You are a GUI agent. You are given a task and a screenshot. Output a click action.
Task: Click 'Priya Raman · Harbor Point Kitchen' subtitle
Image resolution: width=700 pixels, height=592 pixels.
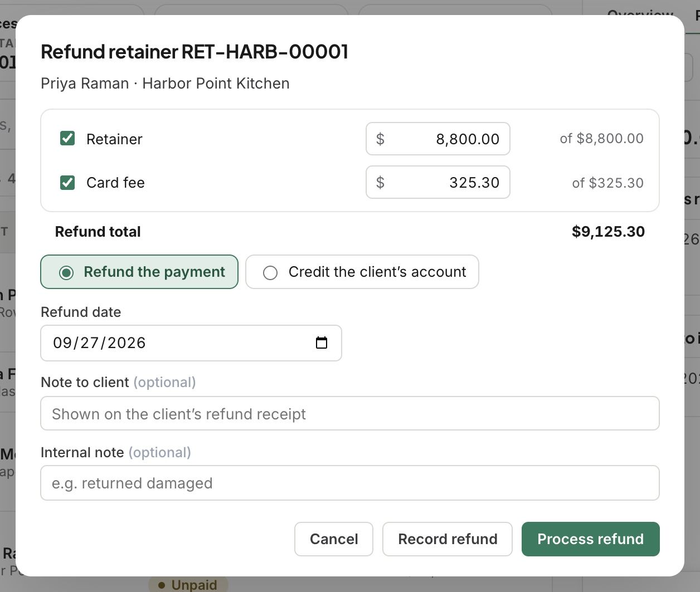pyautogui.click(x=165, y=84)
